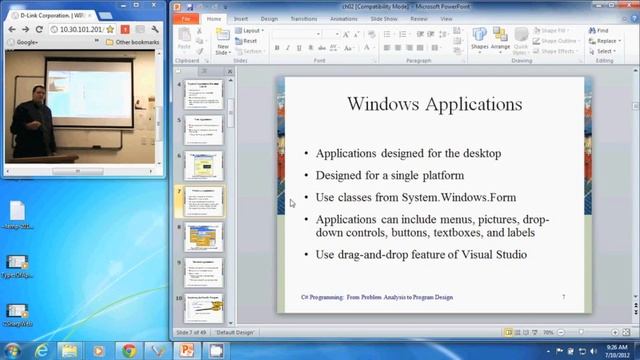The image size is (640, 360).
Task: Click Increase Font Size icon
Action: pyautogui.click(x=346, y=35)
